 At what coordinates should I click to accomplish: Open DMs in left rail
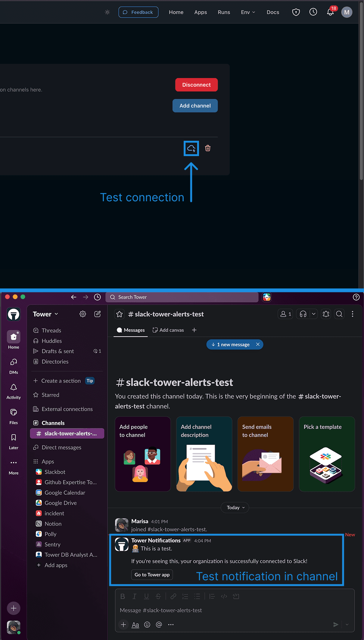(13, 366)
